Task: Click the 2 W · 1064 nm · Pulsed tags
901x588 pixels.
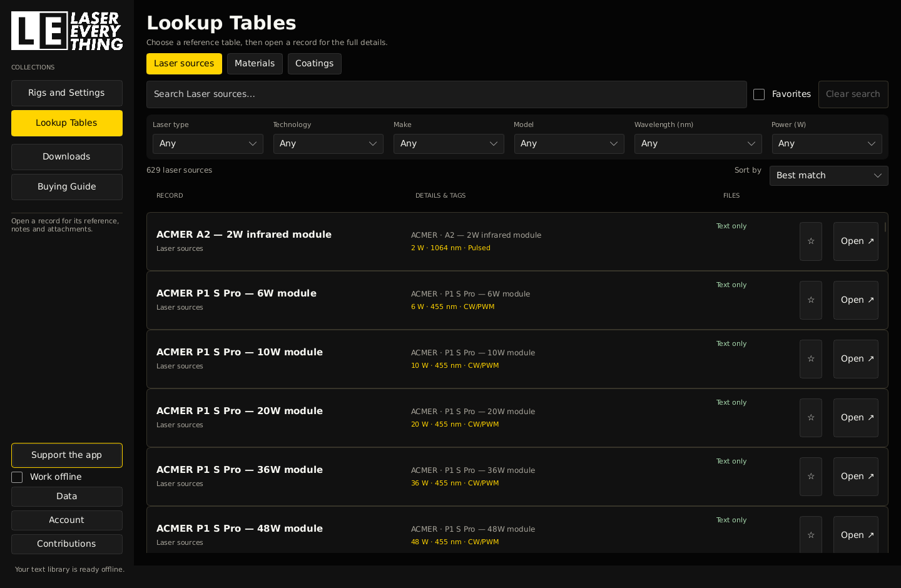Action: pos(450,248)
